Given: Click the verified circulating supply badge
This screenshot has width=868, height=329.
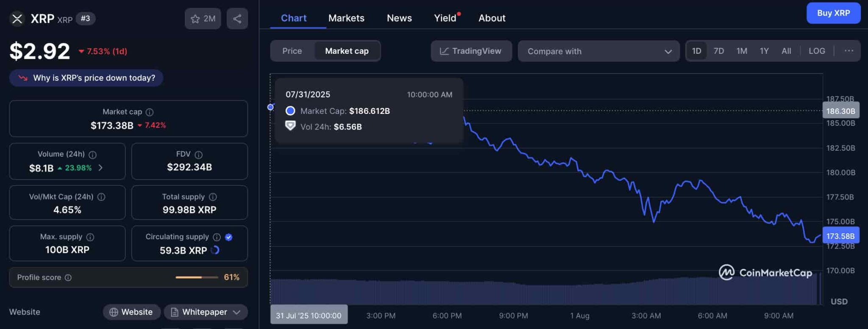Looking at the screenshot, I should 229,237.
